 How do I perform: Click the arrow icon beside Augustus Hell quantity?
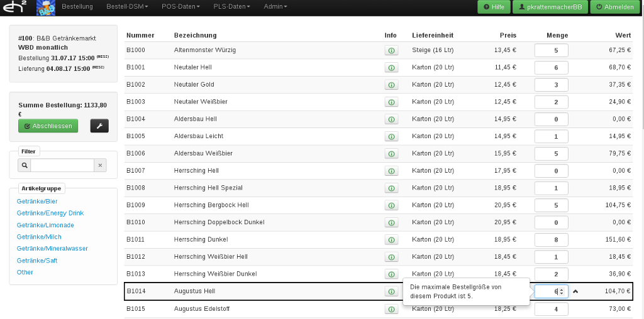coord(575,291)
